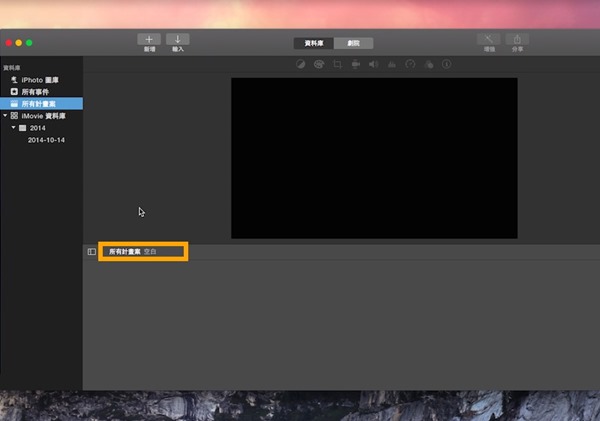The height and width of the screenshot is (421, 600).
Task: Switch to the 資料庫 tab
Action: pyautogui.click(x=313, y=43)
